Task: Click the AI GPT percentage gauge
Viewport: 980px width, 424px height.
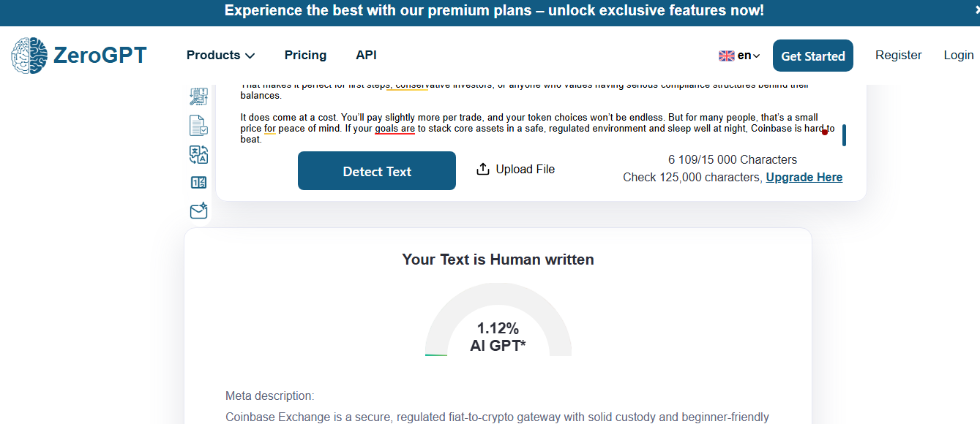Action: click(498, 329)
